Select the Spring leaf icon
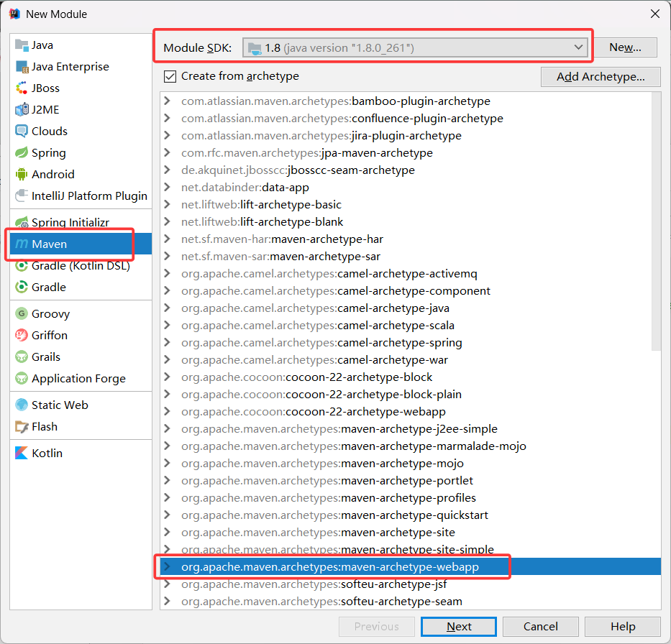 (x=22, y=152)
